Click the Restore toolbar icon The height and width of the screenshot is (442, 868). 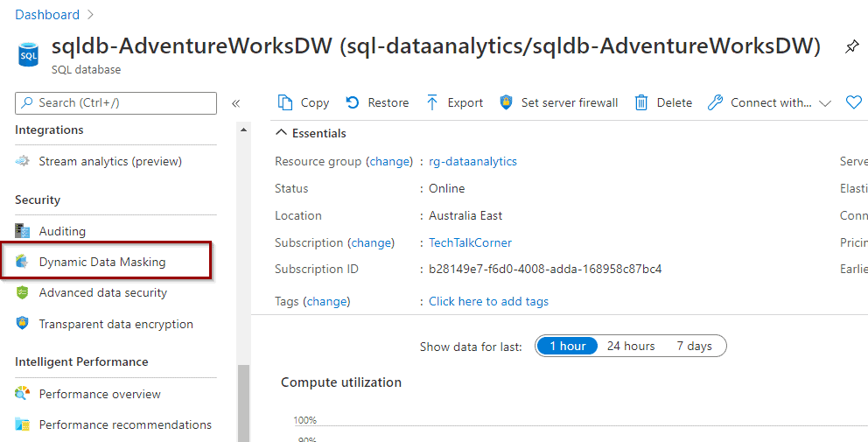click(x=353, y=102)
